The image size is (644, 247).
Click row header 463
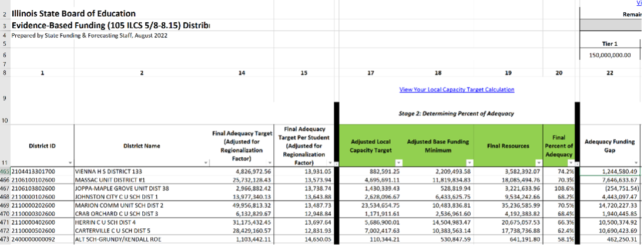pyautogui.click(x=5, y=171)
